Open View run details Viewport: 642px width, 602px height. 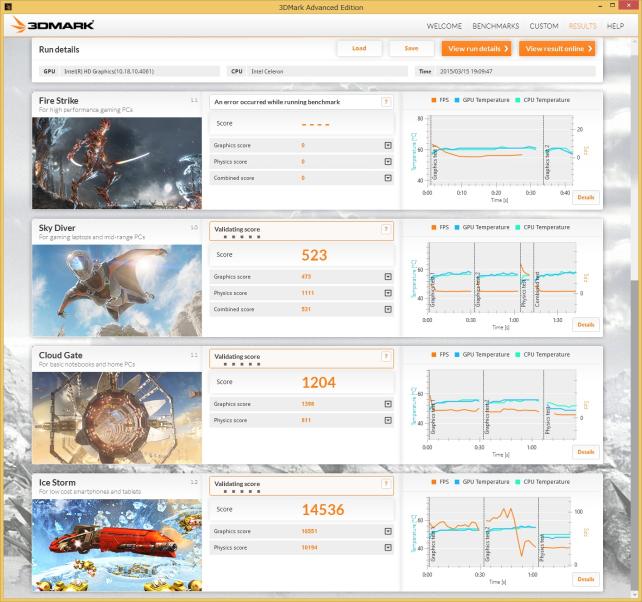(477, 49)
